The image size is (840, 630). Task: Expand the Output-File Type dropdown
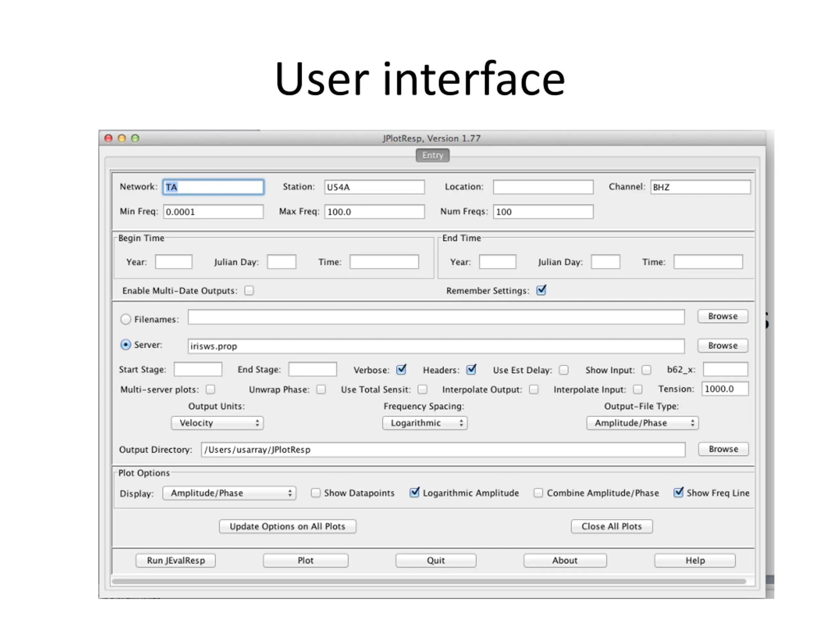point(642,423)
